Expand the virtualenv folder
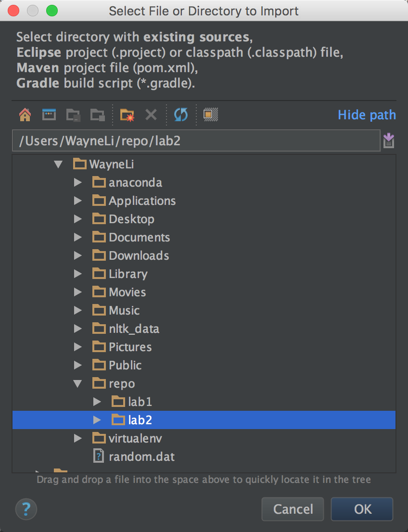The height and width of the screenshot is (532, 408). 78,438
